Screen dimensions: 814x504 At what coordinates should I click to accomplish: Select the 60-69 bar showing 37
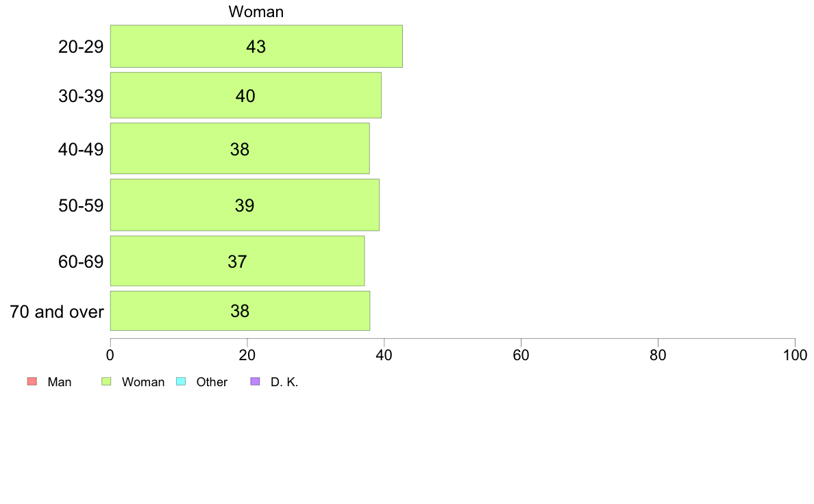point(237,261)
